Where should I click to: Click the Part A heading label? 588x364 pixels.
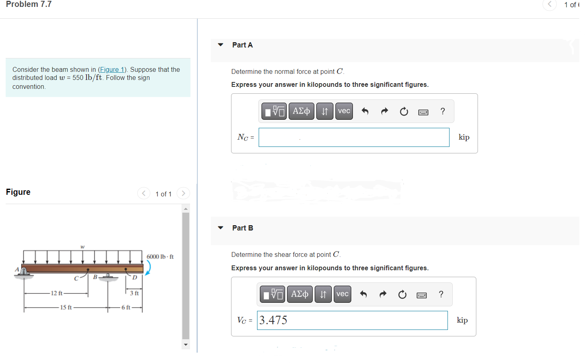click(x=242, y=45)
